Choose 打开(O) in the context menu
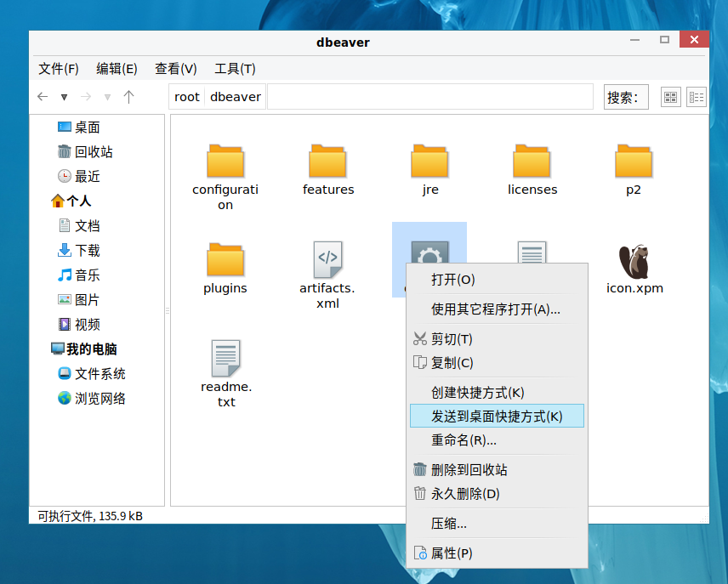The image size is (728, 584). pyautogui.click(x=497, y=280)
